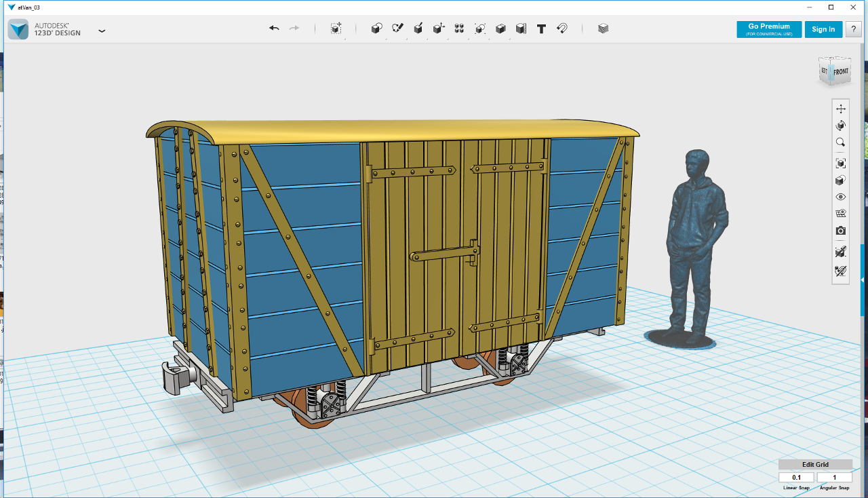Click the LEFT face of the view cube
This screenshot has height=498, width=868.
(825, 71)
